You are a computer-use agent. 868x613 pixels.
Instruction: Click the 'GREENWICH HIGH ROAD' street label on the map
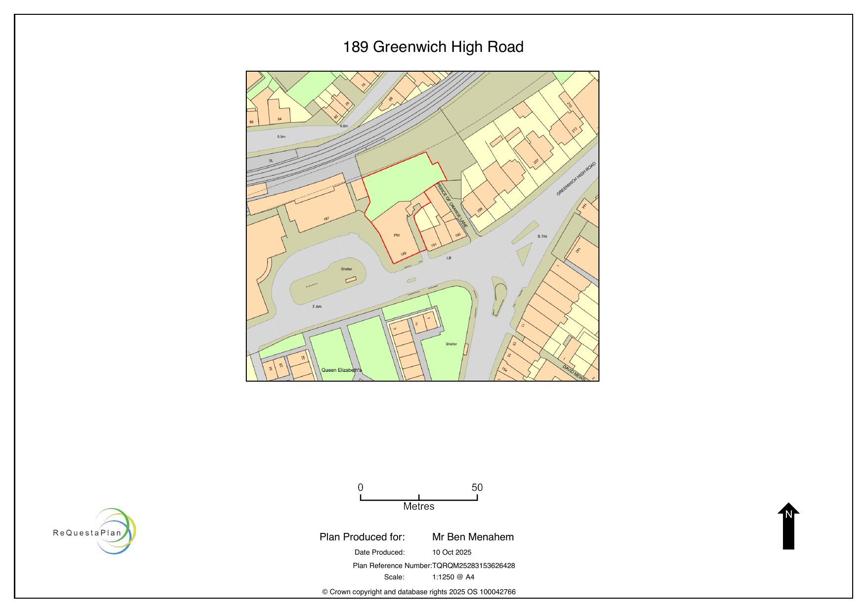click(576, 178)
